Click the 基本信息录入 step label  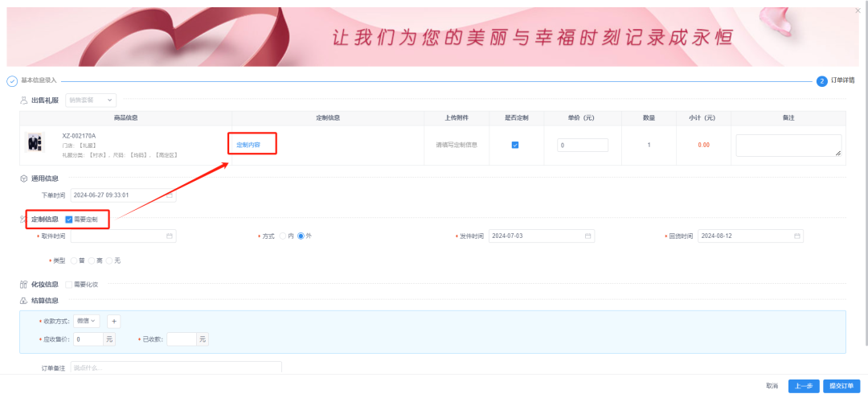[39, 81]
